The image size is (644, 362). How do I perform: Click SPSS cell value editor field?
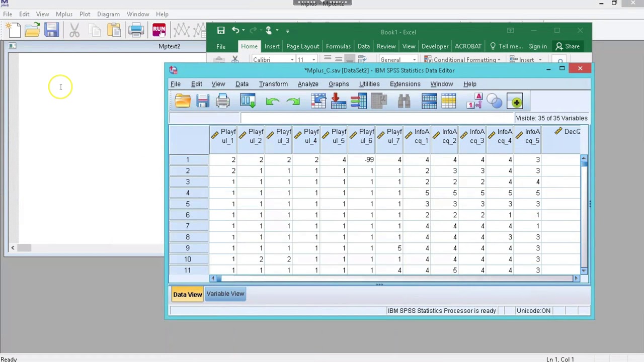[x=376, y=118]
